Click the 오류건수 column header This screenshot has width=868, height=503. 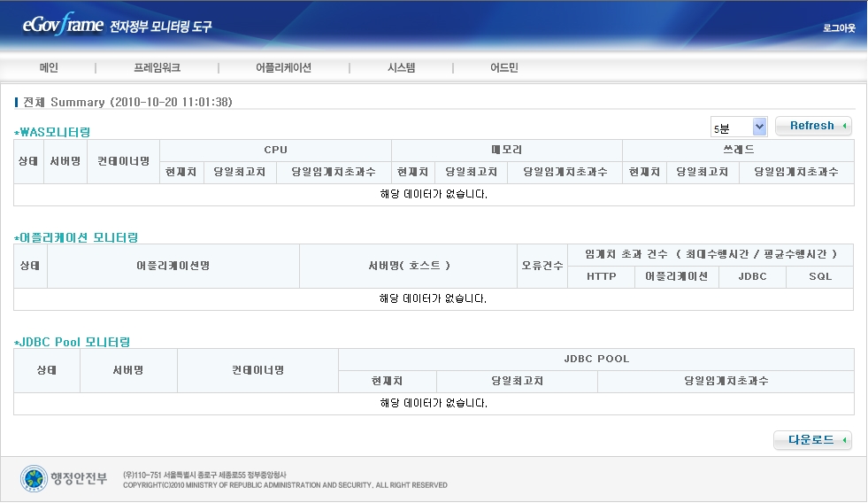pos(542,266)
